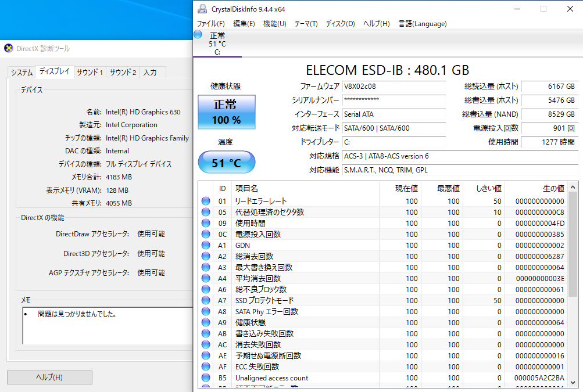Click the 正常 100 % health status button
This screenshot has width=583, height=392.
[227, 112]
